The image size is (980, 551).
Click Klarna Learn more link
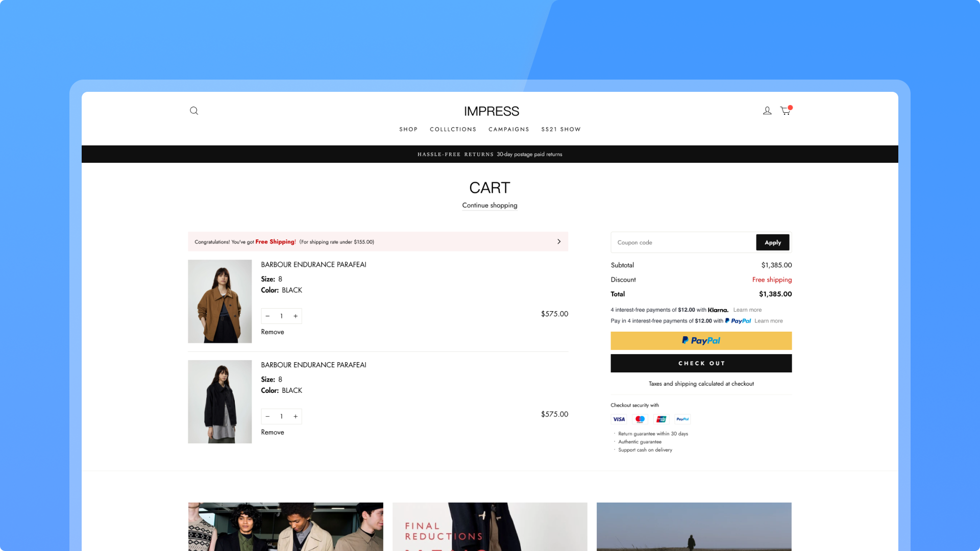click(x=747, y=310)
